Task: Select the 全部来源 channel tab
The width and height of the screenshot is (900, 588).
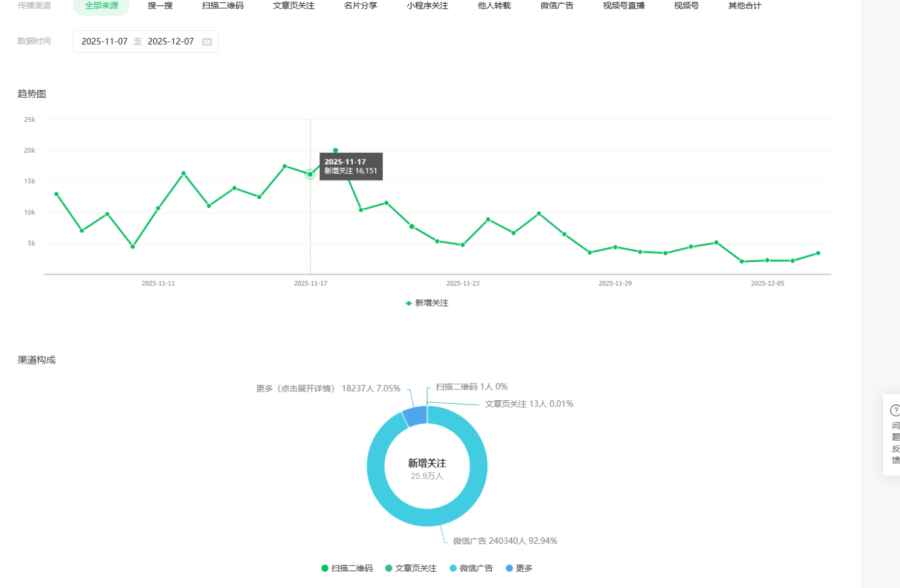Action: coord(101,5)
